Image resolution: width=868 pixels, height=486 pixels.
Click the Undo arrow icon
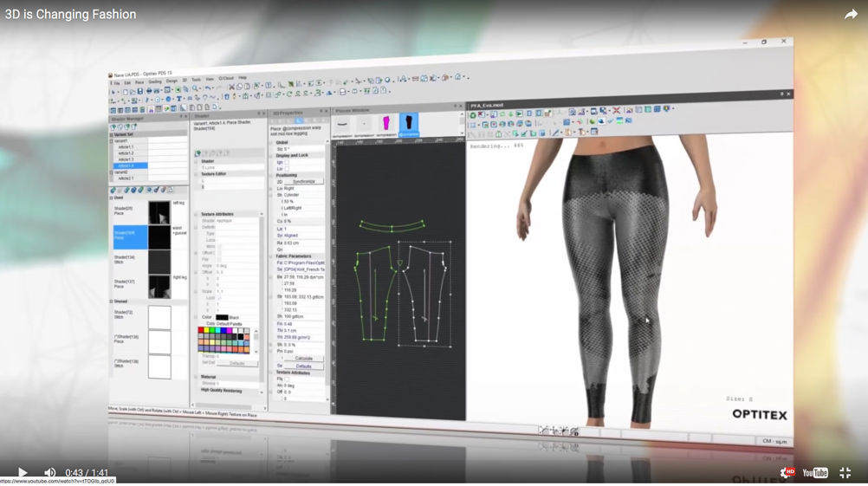[x=208, y=88]
